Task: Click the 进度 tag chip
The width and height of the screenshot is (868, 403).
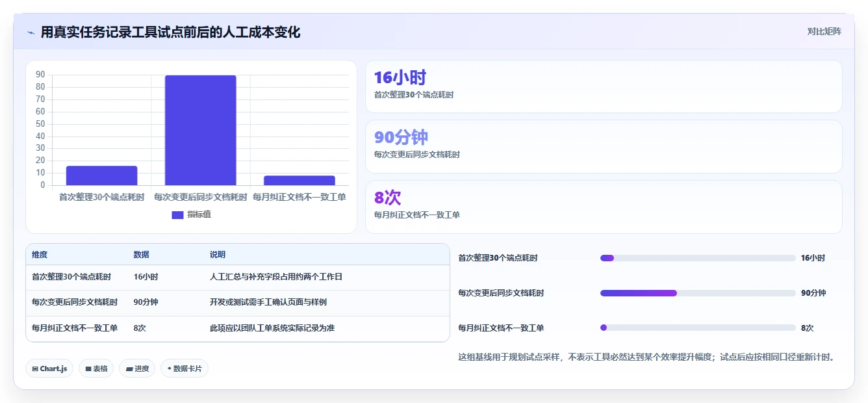Action: (x=137, y=369)
